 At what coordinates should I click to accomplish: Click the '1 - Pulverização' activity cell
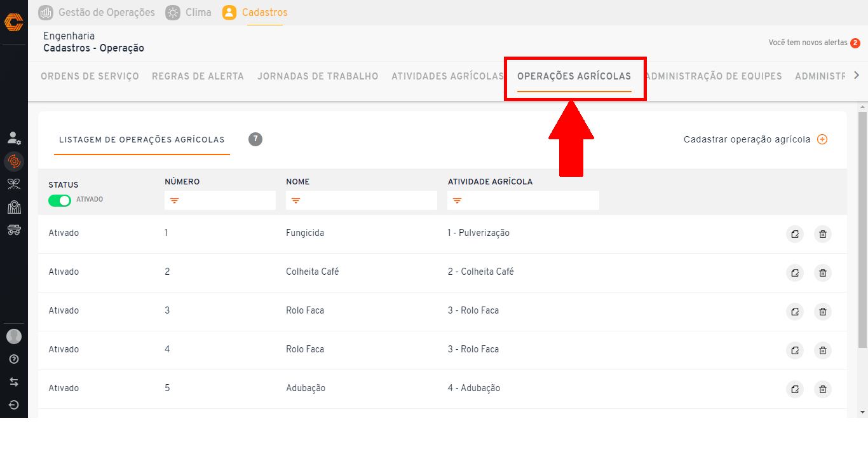tap(478, 233)
